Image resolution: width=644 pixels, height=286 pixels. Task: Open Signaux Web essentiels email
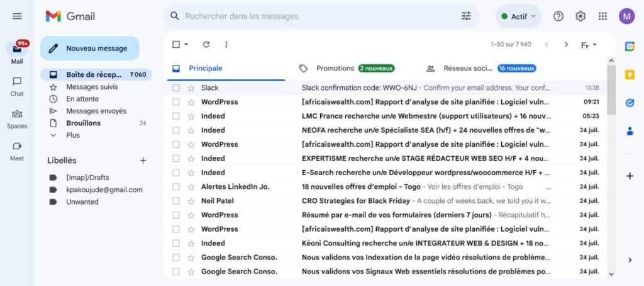coord(384,272)
